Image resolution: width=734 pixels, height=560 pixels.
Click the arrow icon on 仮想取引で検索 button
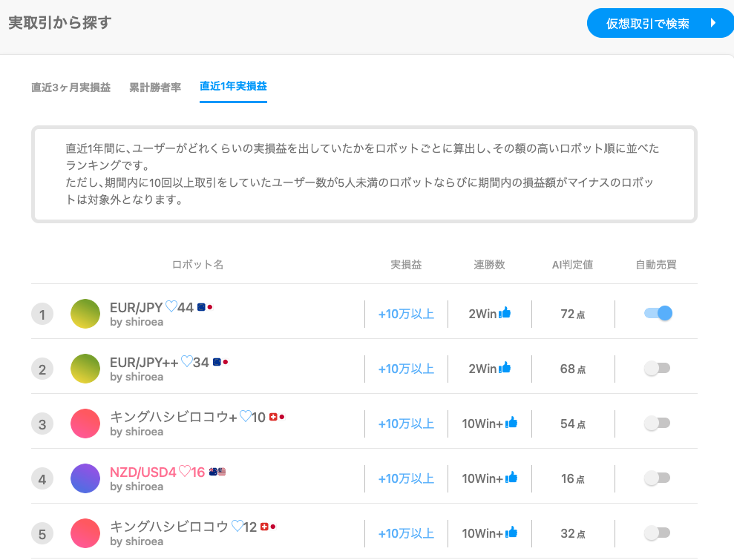tap(713, 23)
